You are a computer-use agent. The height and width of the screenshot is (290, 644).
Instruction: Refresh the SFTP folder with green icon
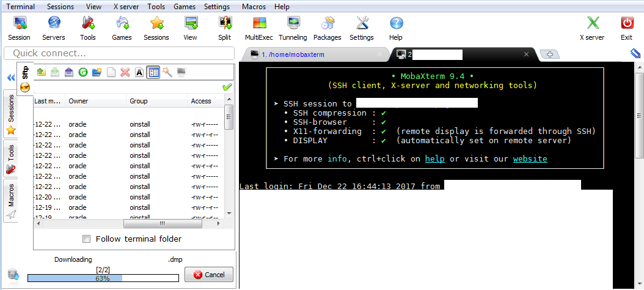pyautogui.click(x=83, y=72)
